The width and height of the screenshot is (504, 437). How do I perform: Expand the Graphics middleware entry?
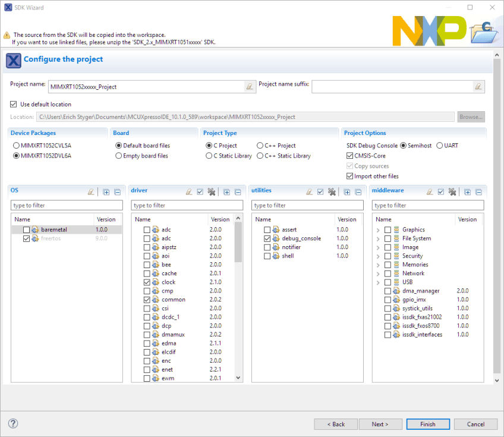pos(378,229)
